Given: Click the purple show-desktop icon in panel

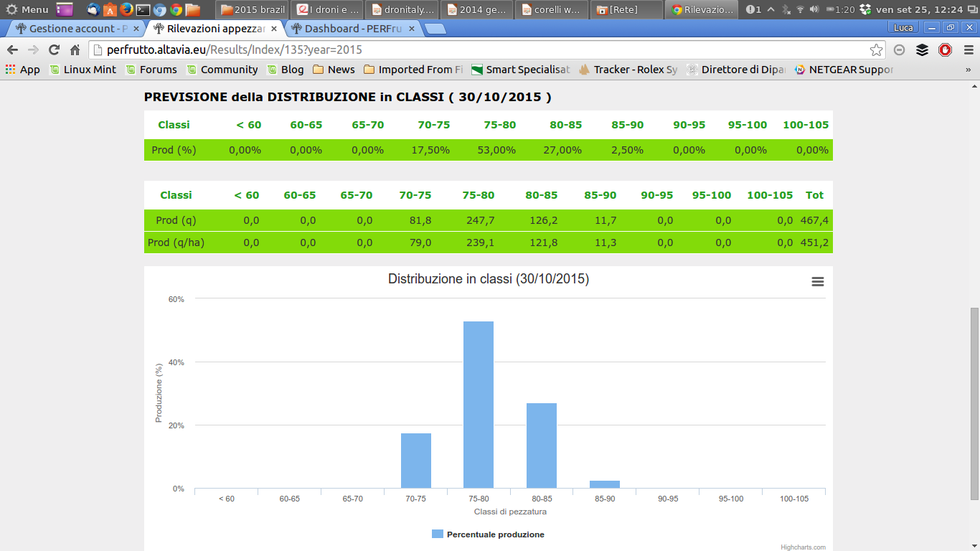Looking at the screenshot, I should (65, 9).
